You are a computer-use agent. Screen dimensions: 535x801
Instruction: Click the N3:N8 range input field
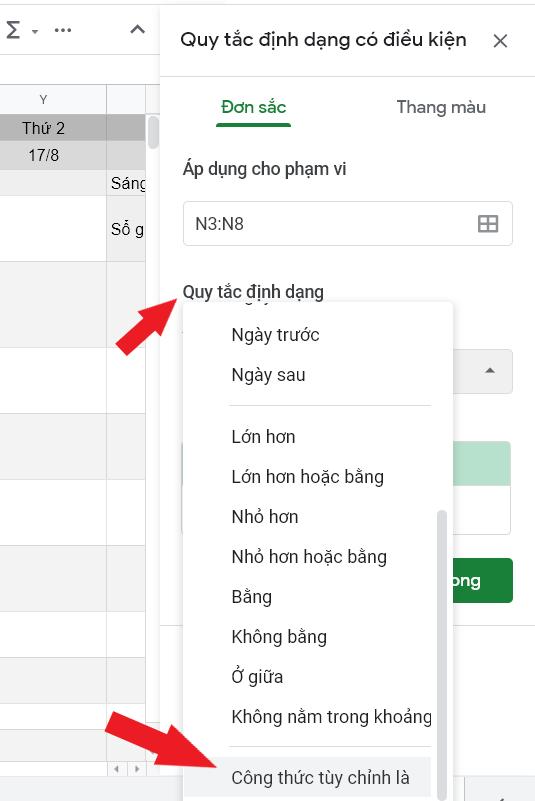click(x=347, y=223)
